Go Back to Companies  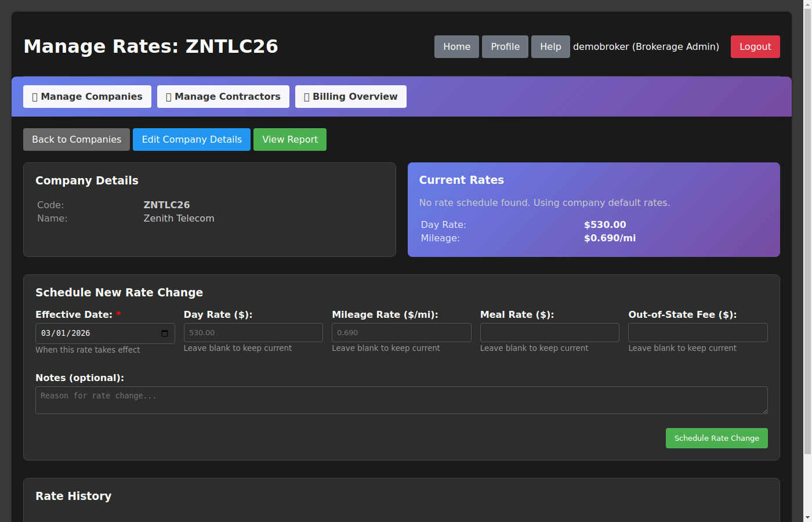click(77, 140)
